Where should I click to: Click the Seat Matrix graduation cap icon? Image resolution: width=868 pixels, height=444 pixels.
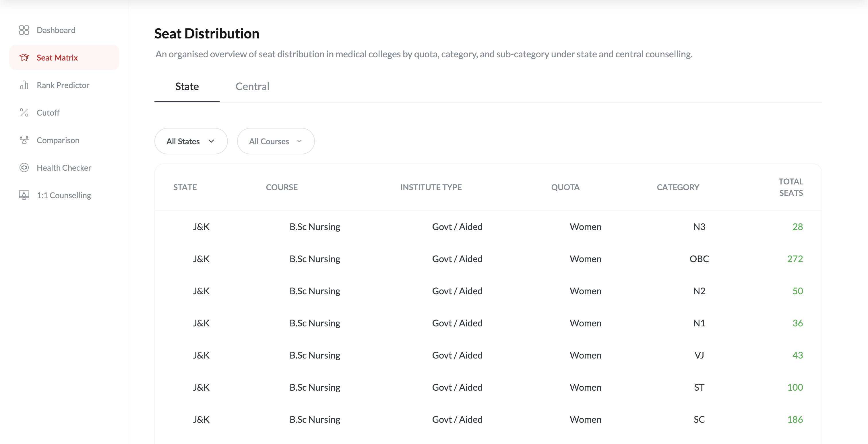[x=24, y=58]
